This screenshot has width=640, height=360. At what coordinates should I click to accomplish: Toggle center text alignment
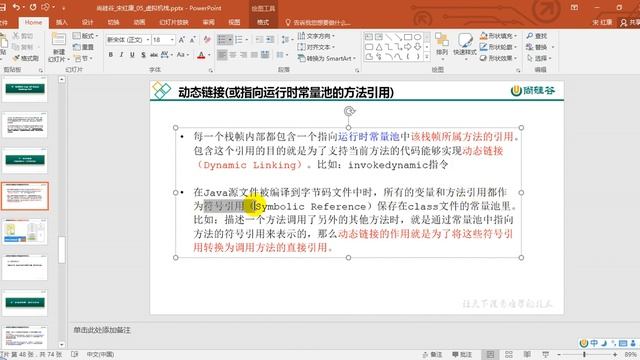click(x=233, y=55)
